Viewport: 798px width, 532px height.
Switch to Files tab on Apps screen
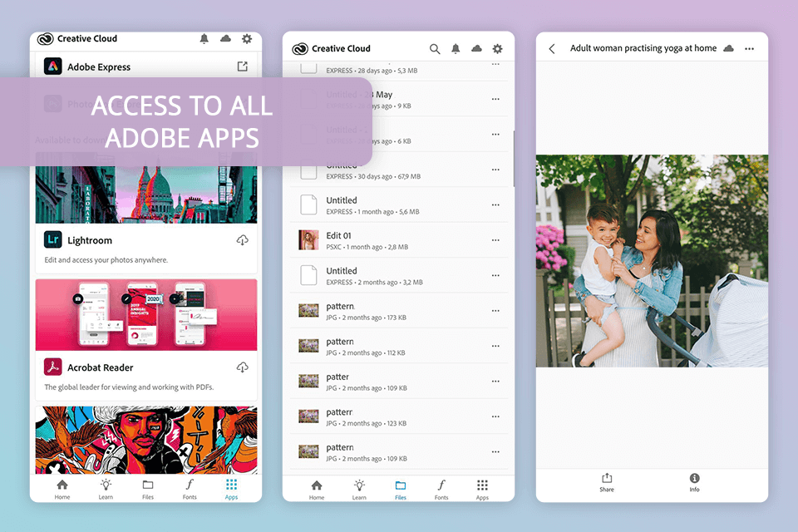148,489
